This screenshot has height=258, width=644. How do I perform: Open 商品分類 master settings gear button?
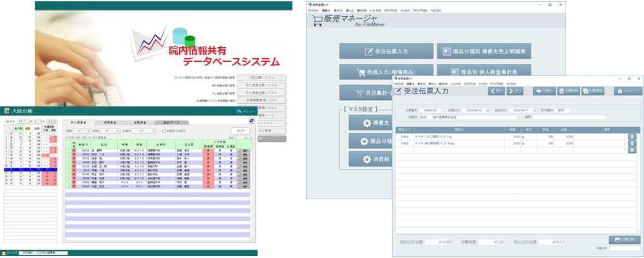click(x=370, y=141)
